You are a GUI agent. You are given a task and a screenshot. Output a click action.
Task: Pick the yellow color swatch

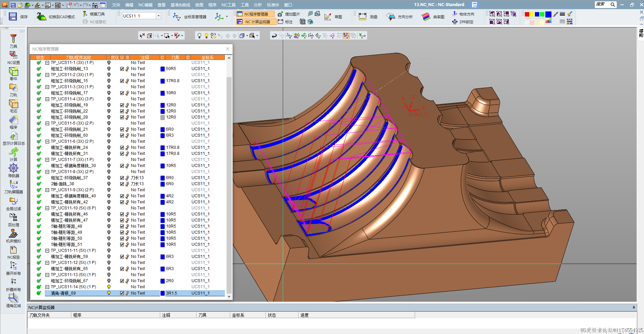[x=532, y=14]
